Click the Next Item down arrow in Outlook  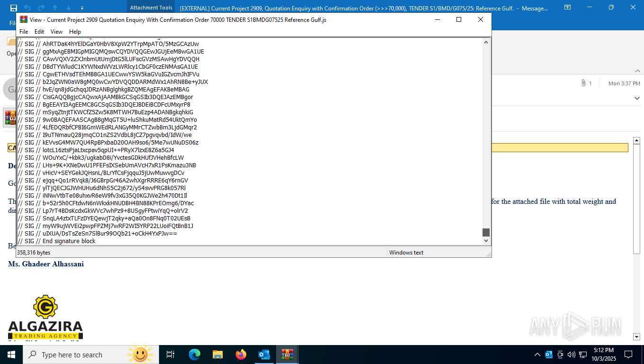click(69, 8)
